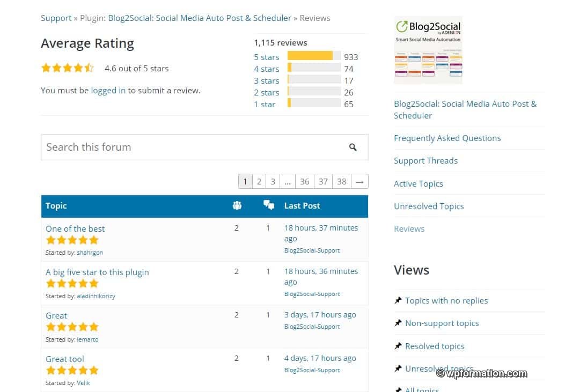Filter reviews by 3 stars
This screenshot has width=565, height=392.
pos(266,80)
